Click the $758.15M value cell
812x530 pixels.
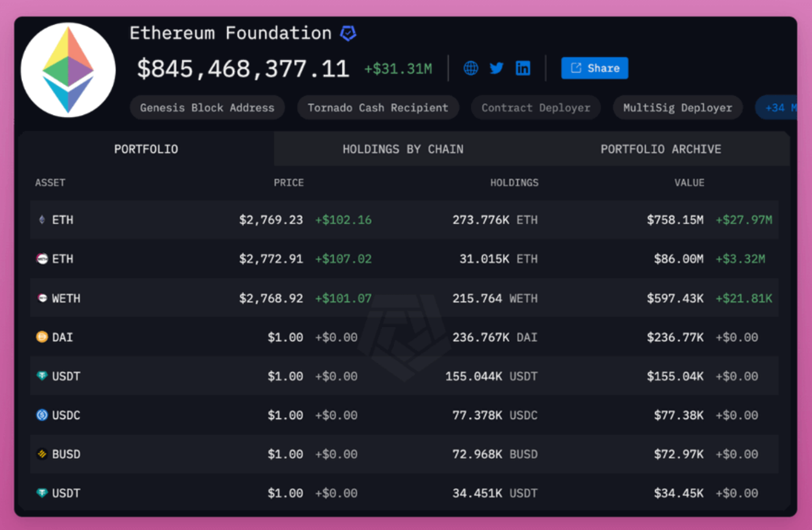pos(675,220)
